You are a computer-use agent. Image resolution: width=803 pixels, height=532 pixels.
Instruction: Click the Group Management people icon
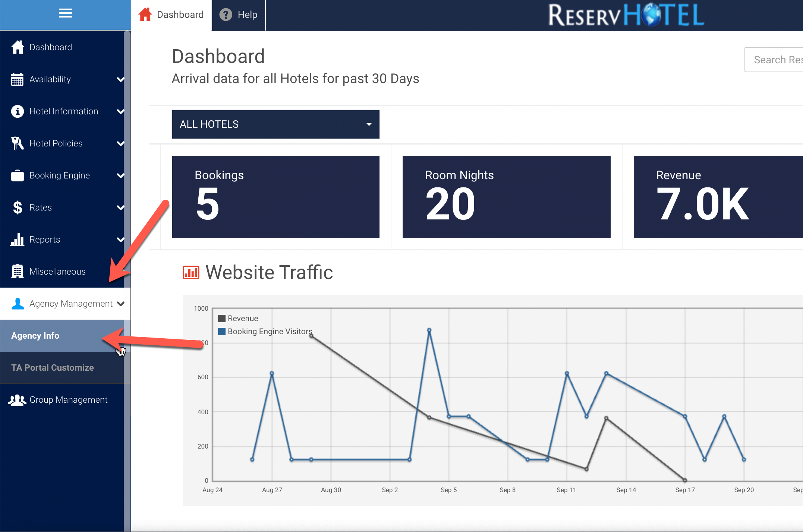coord(17,400)
